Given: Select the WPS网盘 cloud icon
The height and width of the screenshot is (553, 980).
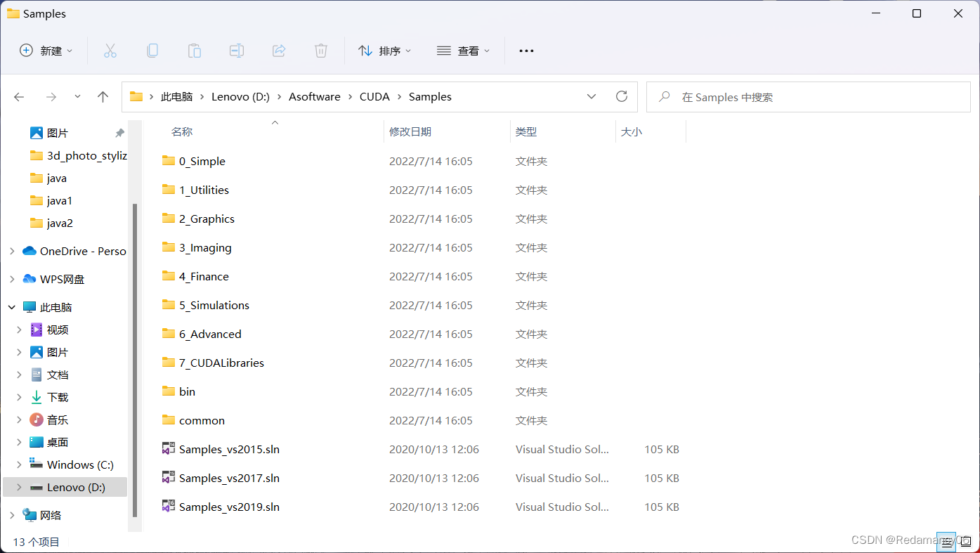Looking at the screenshot, I should [x=30, y=279].
